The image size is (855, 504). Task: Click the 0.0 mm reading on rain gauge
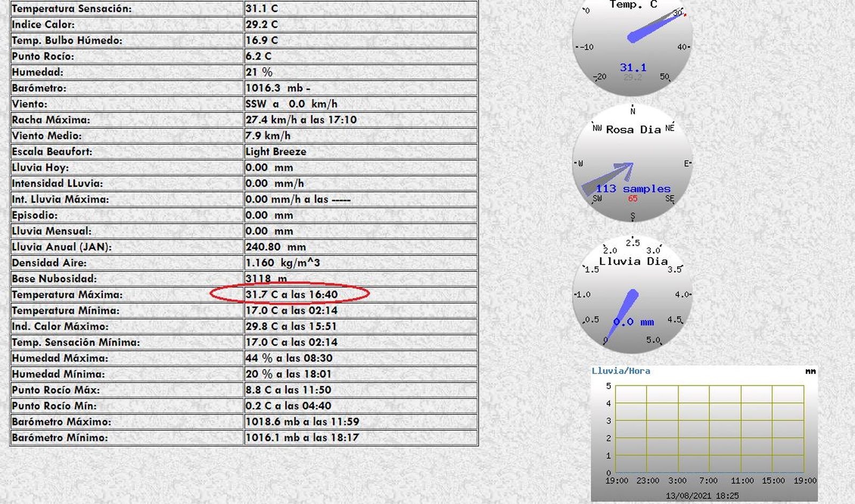pos(633,322)
